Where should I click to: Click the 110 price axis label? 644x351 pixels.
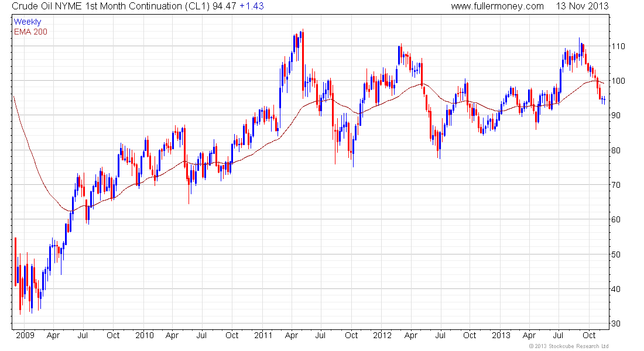coord(618,46)
